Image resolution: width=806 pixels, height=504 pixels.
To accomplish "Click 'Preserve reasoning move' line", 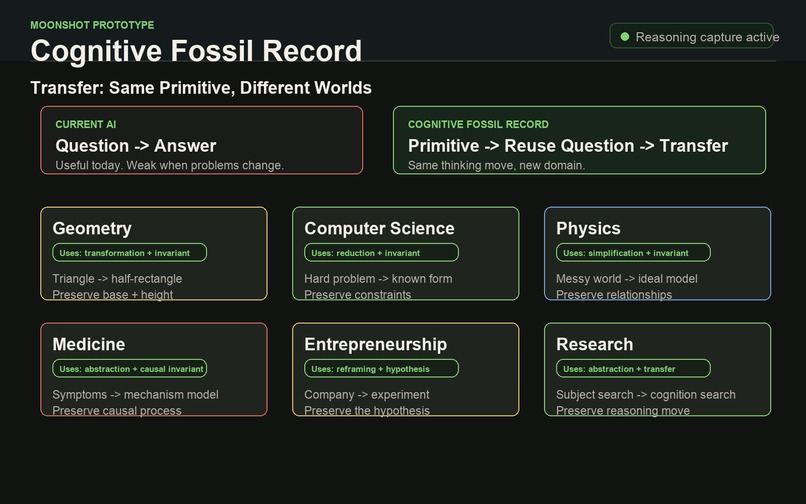I will tap(623, 410).
